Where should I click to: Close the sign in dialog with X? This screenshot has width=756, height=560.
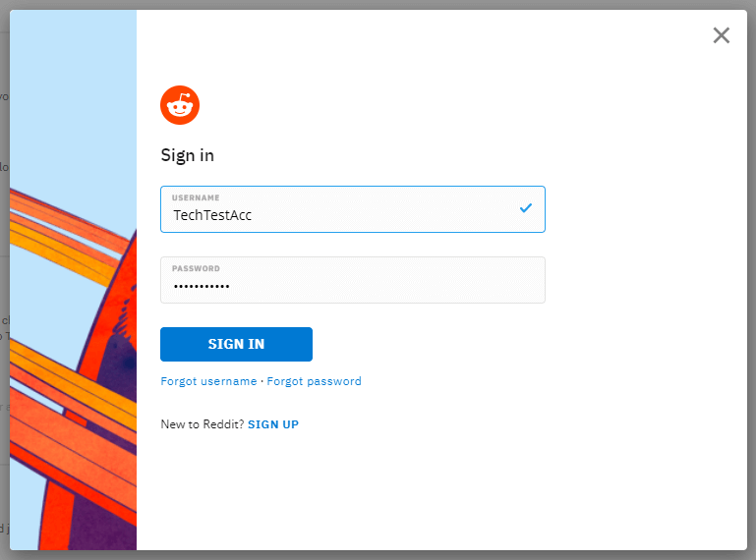click(722, 35)
